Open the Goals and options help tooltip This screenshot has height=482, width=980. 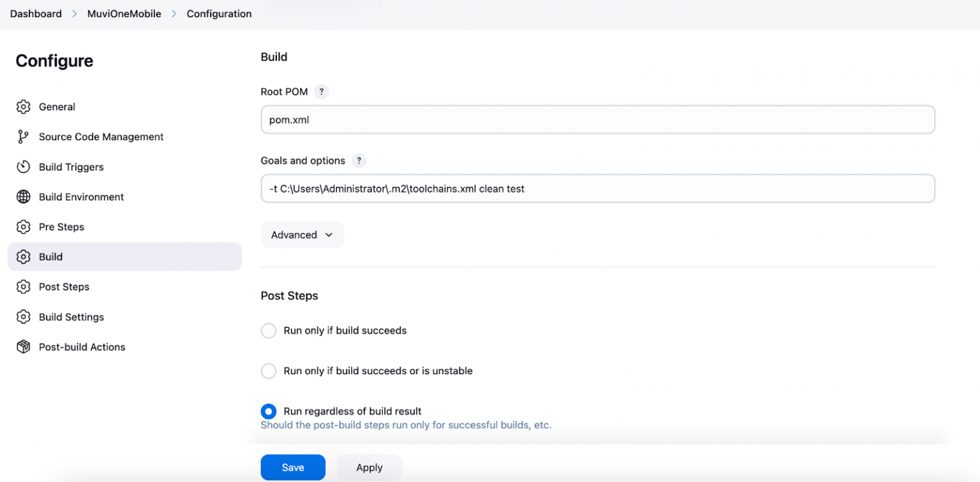click(359, 160)
